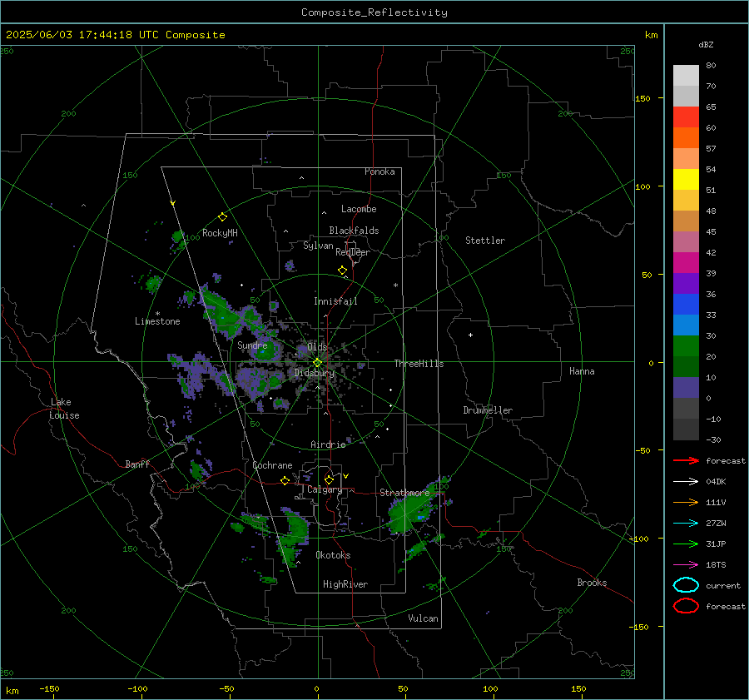This screenshot has height=700, width=749.
Task: Click the Blackfalds label
Action: click(354, 231)
